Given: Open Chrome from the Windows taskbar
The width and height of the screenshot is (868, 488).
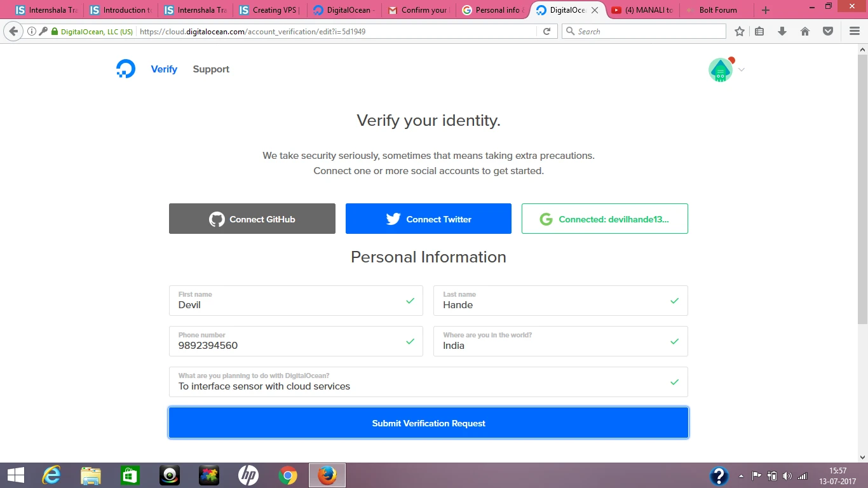Looking at the screenshot, I should point(288,475).
